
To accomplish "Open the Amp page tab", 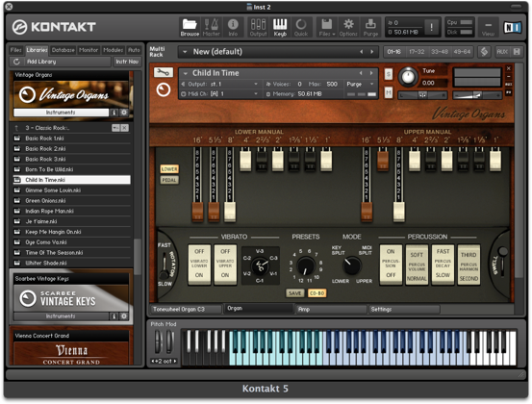I will 331,309.
